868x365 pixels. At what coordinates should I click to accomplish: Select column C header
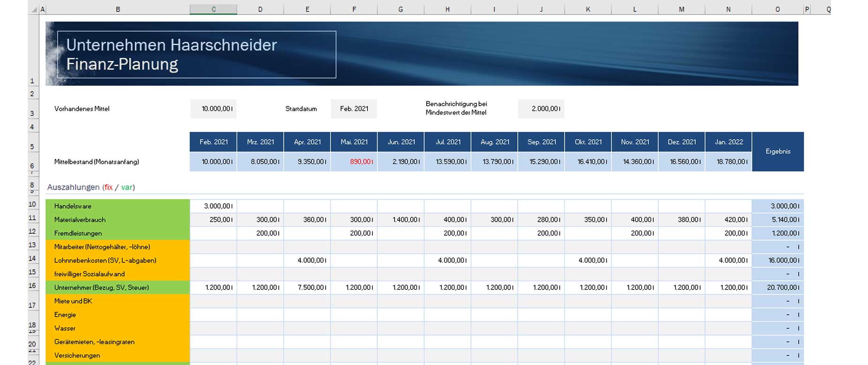(213, 9)
